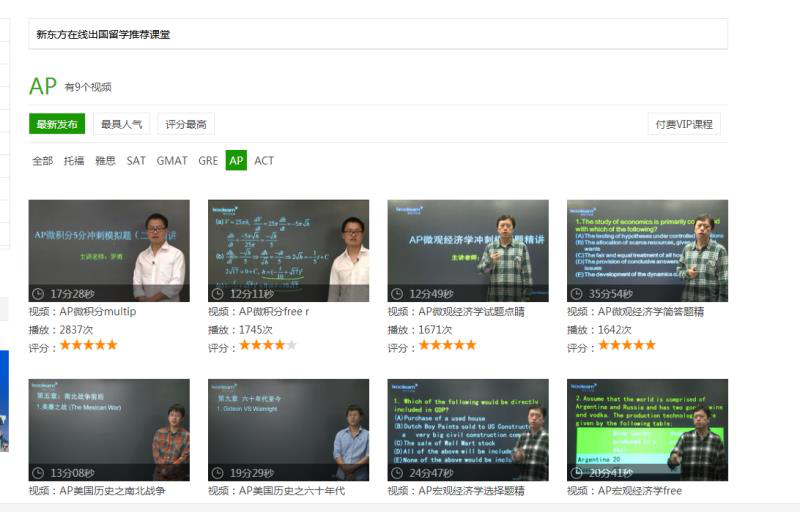800x512 pixels.
Task: Open the 19分29秒 六十年代 video thumbnail
Action: [288, 430]
